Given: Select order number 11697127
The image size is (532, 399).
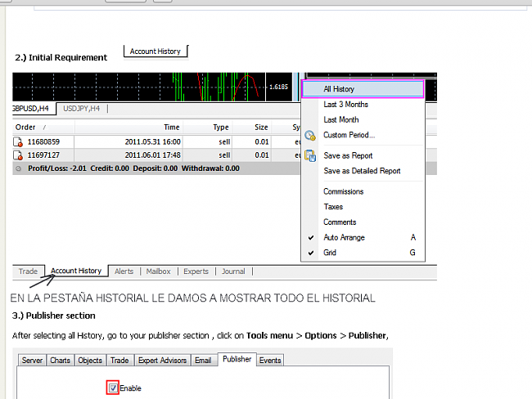Looking at the screenshot, I should [x=43, y=155].
